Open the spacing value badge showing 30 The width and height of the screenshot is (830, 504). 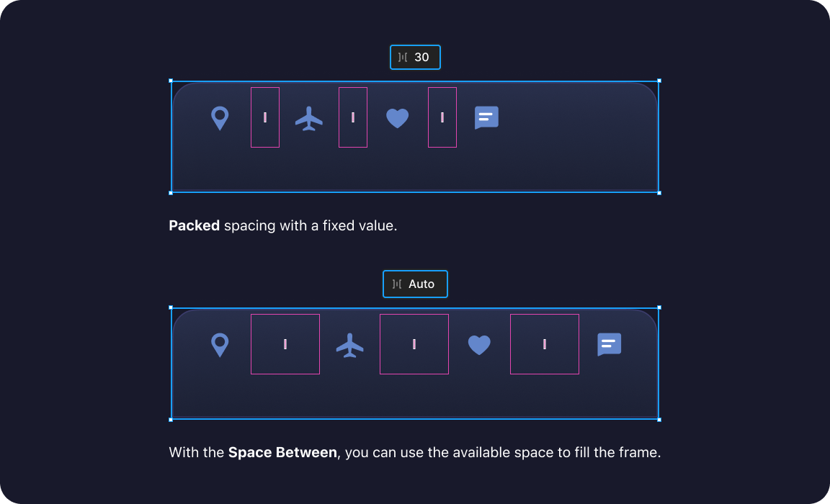(x=415, y=57)
